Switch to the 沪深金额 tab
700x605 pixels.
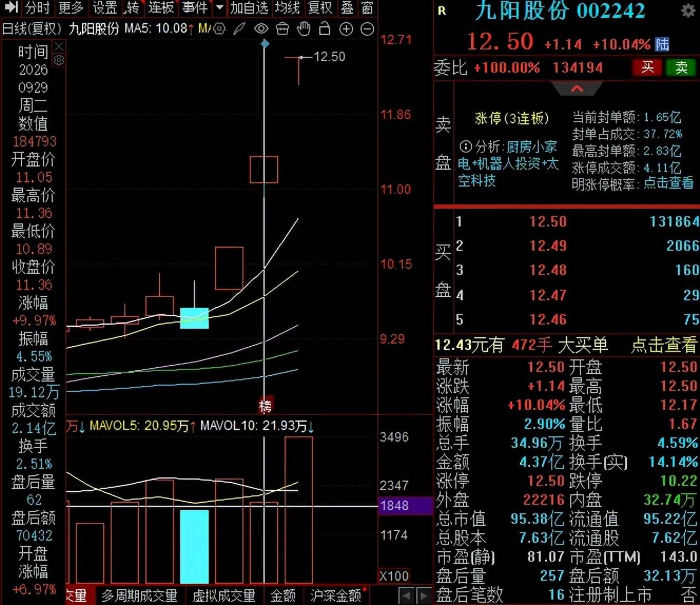pyautogui.click(x=336, y=596)
